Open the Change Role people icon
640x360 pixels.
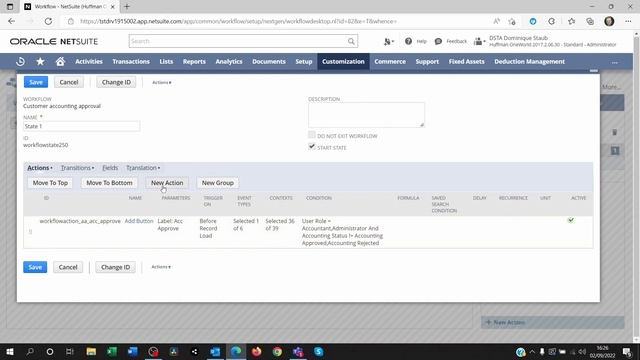[478, 41]
